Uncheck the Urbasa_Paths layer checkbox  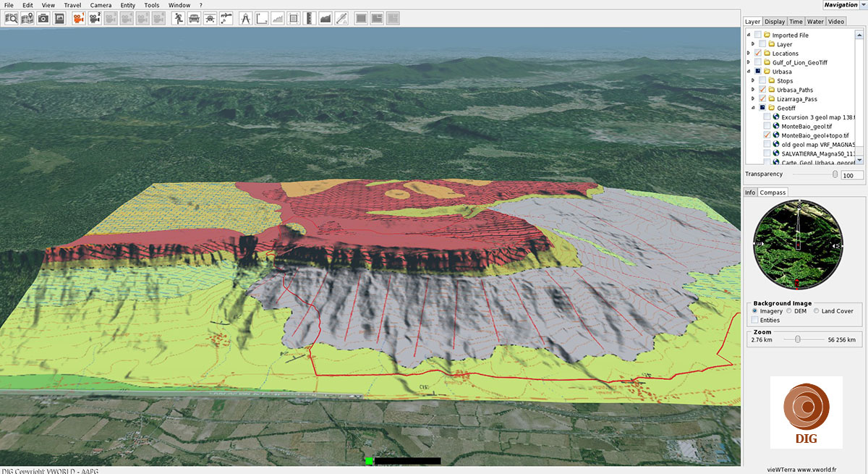coord(762,90)
